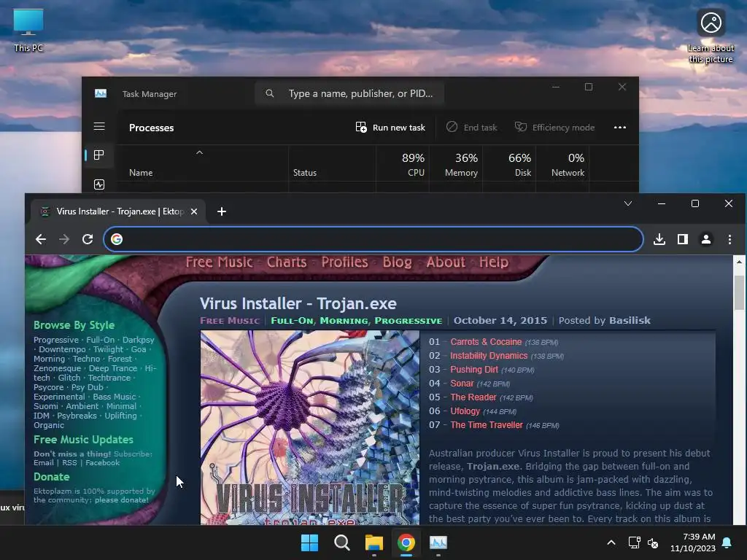Viewport: 747px width, 560px height.
Task: Play track 06 Ufology
Action: pyautogui.click(x=465, y=411)
